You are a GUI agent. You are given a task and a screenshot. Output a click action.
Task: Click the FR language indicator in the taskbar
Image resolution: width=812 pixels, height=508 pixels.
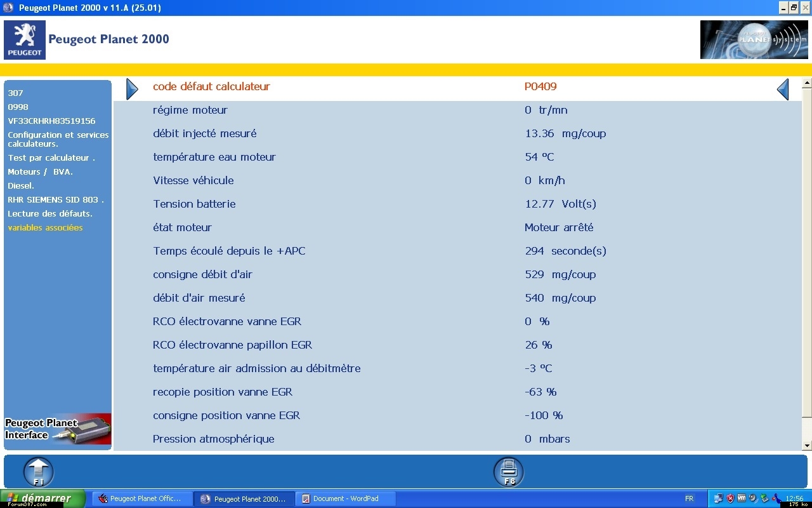(x=689, y=498)
